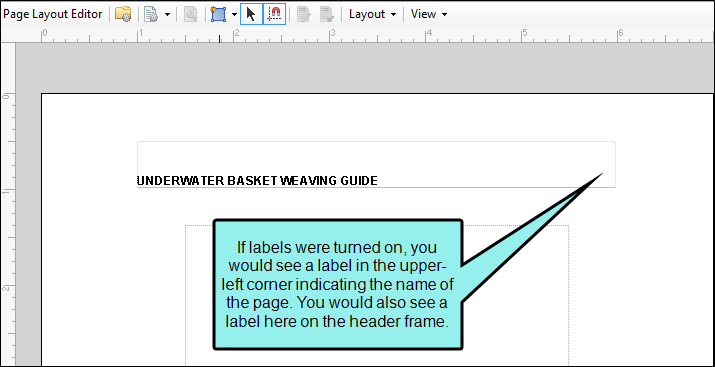Toggle the arrow pointer select mode
Image resolution: width=715 pixels, height=367 pixels.
coord(251,14)
